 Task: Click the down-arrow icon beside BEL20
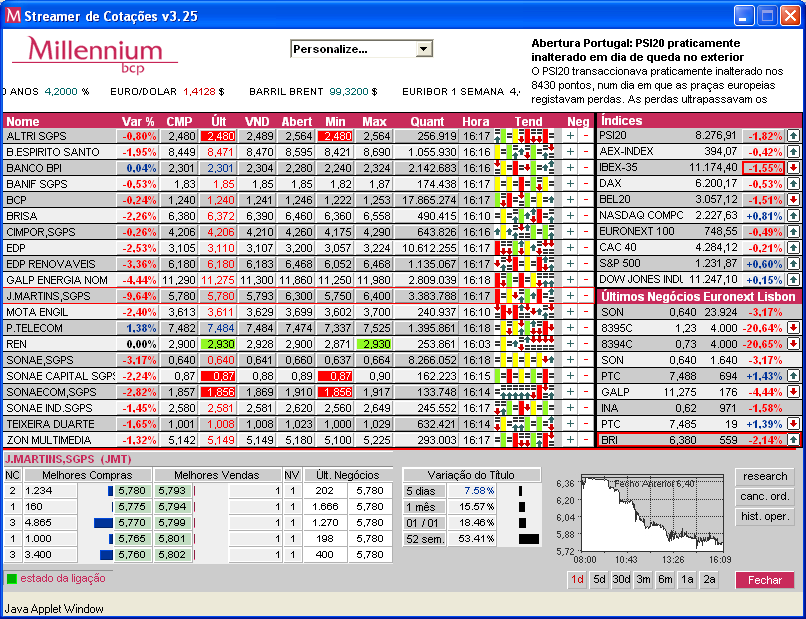(x=794, y=199)
